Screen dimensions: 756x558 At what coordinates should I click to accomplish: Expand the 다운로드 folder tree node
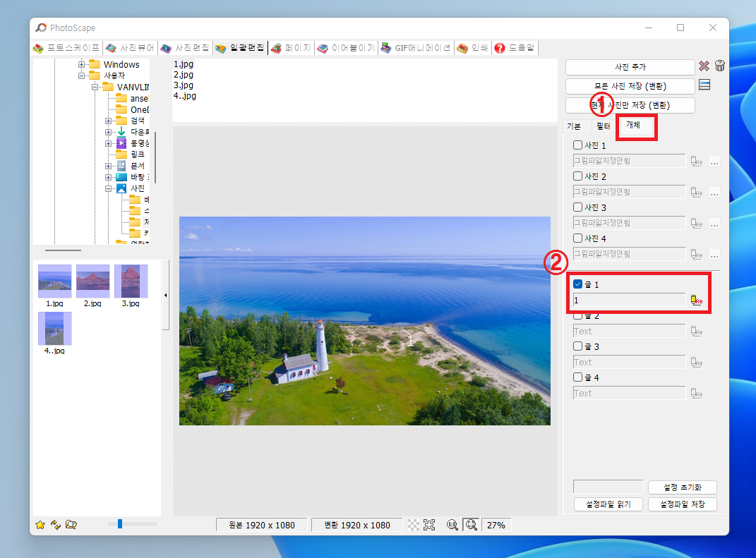[109, 132]
